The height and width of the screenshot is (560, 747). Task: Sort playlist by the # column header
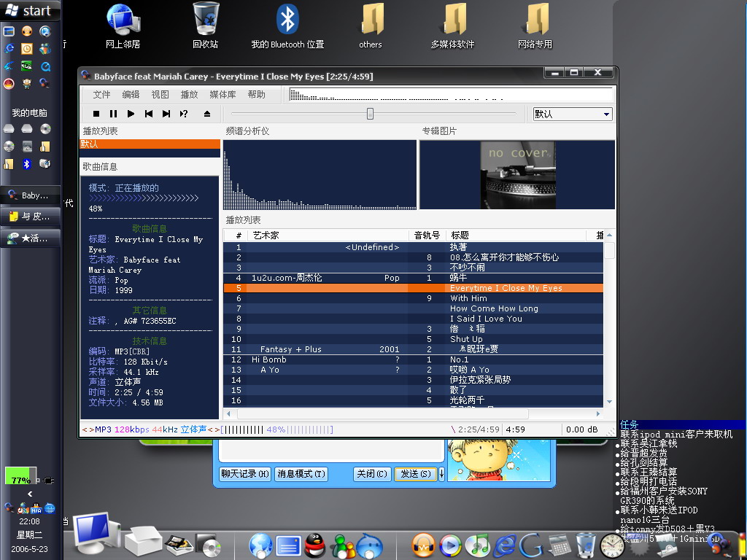[x=236, y=236]
